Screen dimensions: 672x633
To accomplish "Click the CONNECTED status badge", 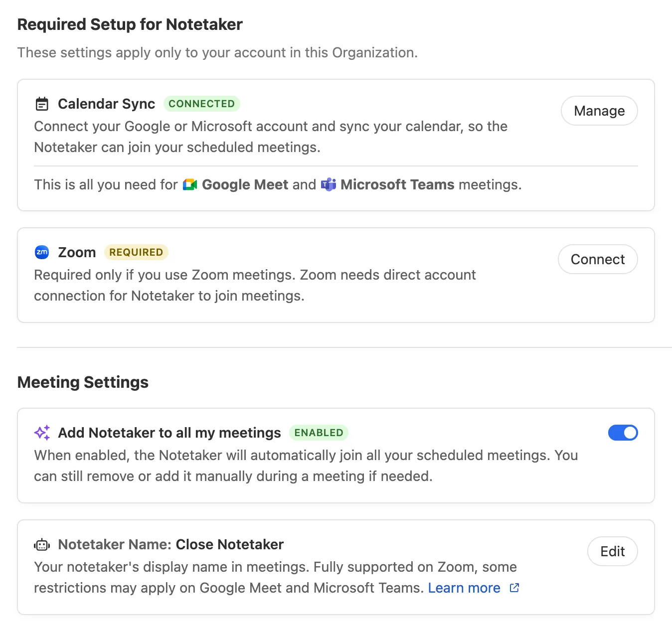I will point(202,104).
